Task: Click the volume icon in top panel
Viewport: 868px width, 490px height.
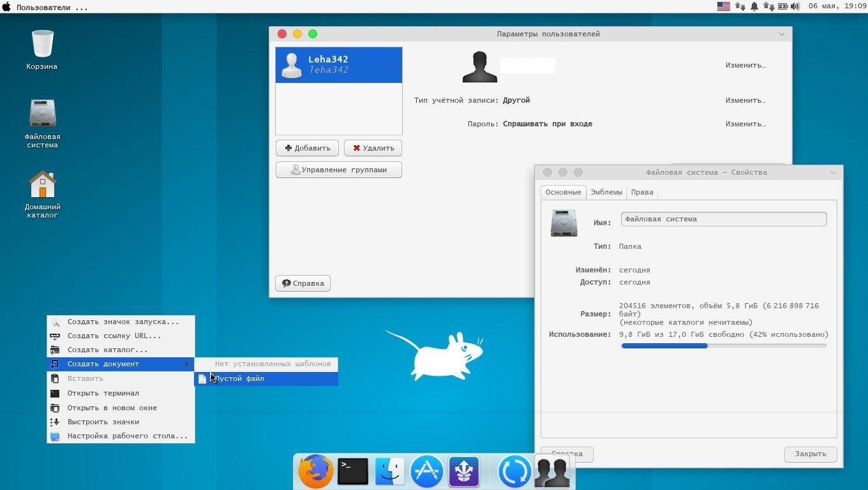Action: point(795,6)
